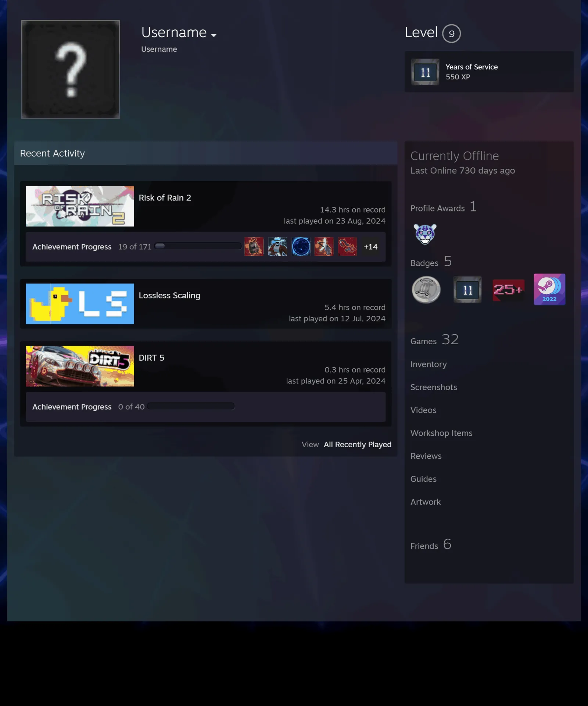Select the 25+ games badge
588x706 pixels.
click(x=509, y=290)
